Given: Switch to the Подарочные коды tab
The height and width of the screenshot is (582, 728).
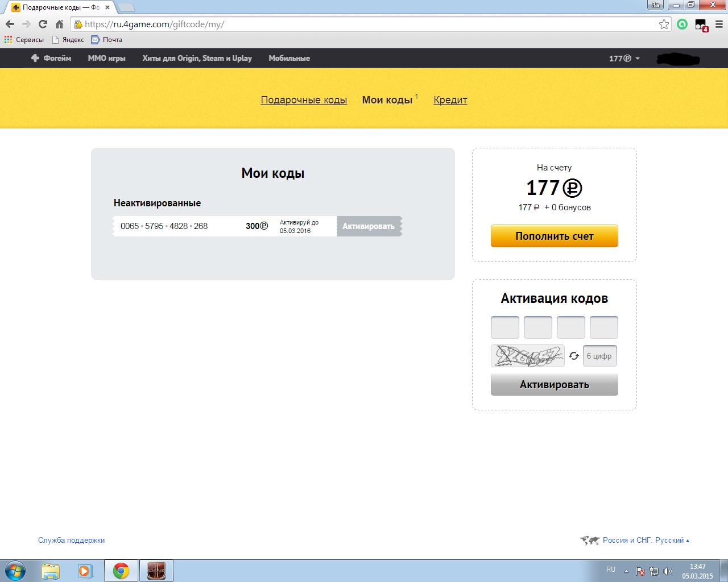Looking at the screenshot, I should [x=304, y=100].
